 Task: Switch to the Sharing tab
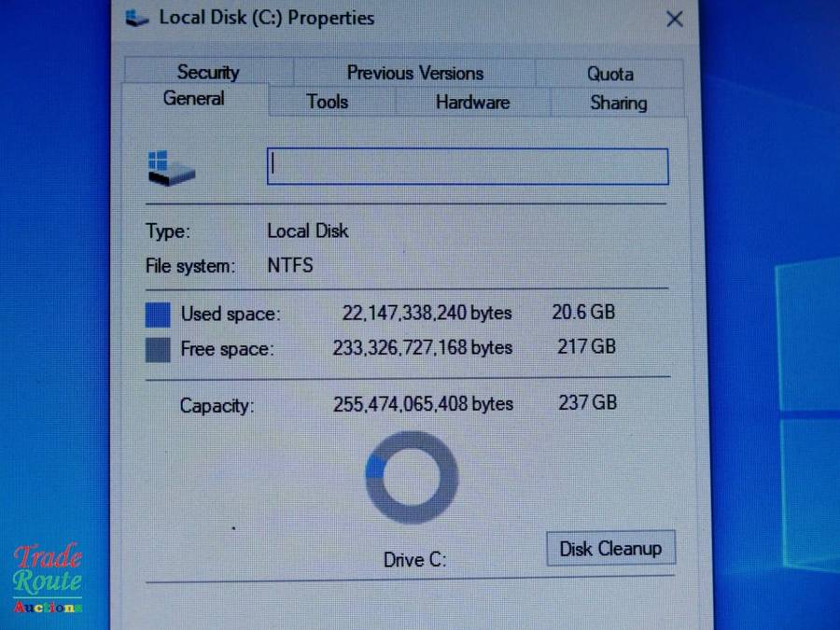click(618, 103)
